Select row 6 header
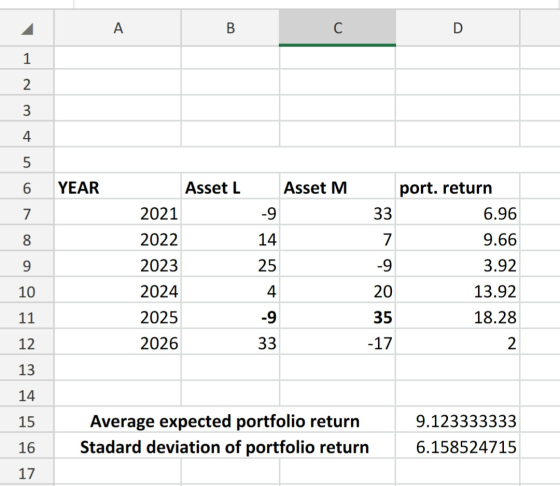 (x=27, y=188)
